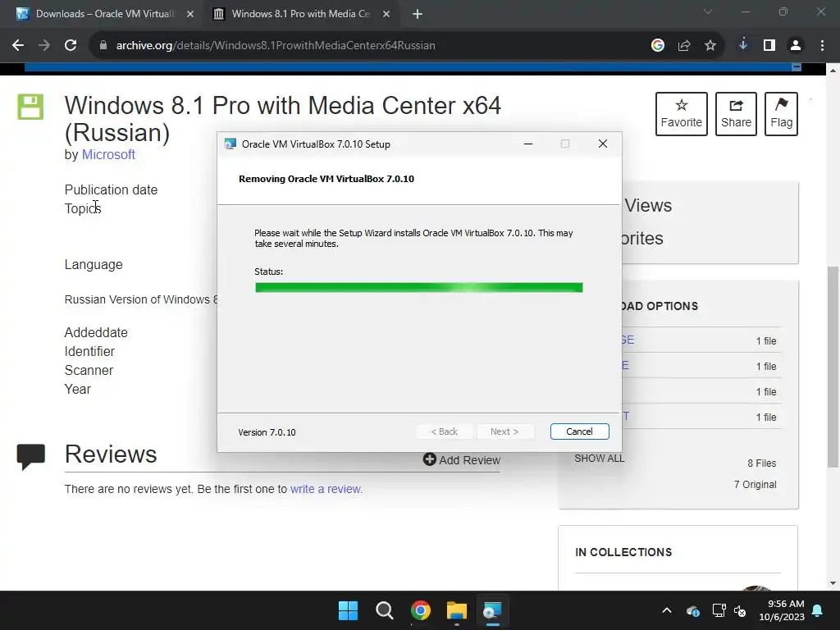Click the scrollbar up arrow
This screenshot has width=840, height=630.
(833, 71)
